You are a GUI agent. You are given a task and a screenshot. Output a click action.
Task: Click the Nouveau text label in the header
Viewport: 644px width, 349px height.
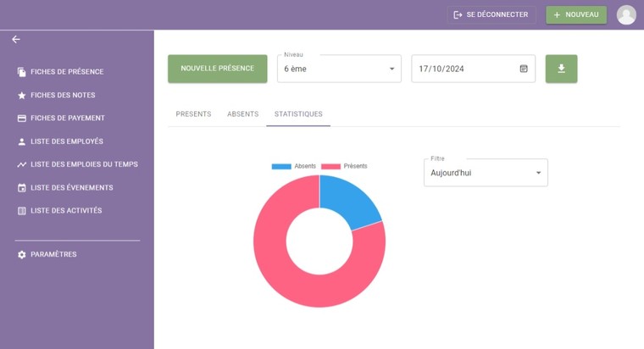(582, 14)
